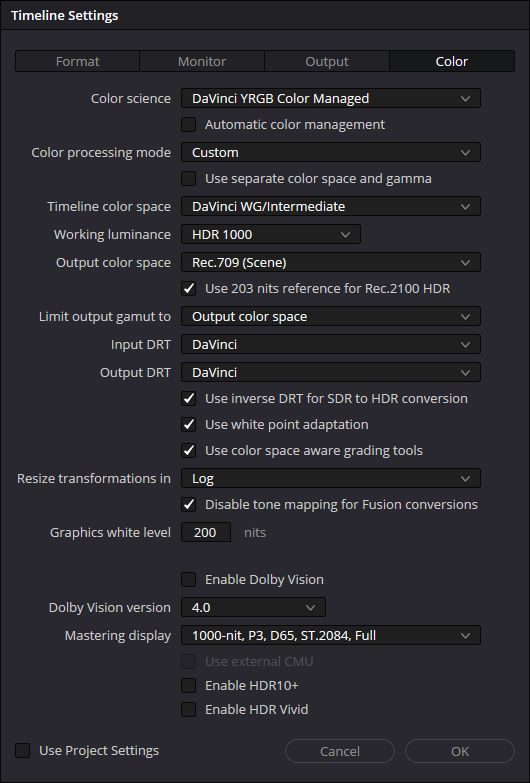The width and height of the screenshot is (530, 783).
Task: Open the Output DRT dropdown
Action: (x=331, y=372)
